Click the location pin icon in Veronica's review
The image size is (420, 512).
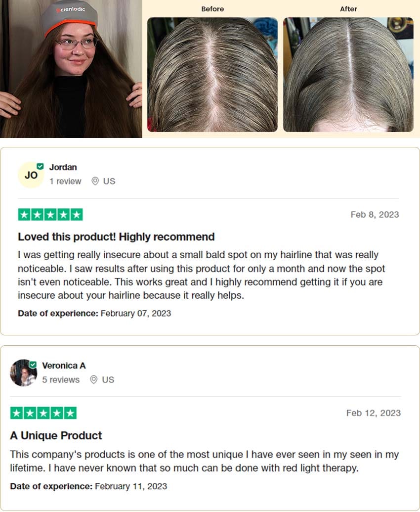tap(93, 379)
